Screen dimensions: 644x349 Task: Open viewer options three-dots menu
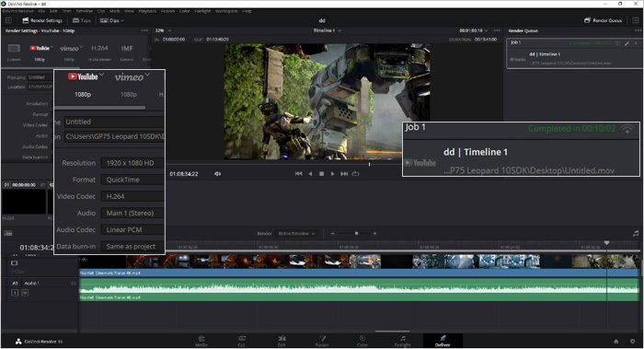point(497,30)
